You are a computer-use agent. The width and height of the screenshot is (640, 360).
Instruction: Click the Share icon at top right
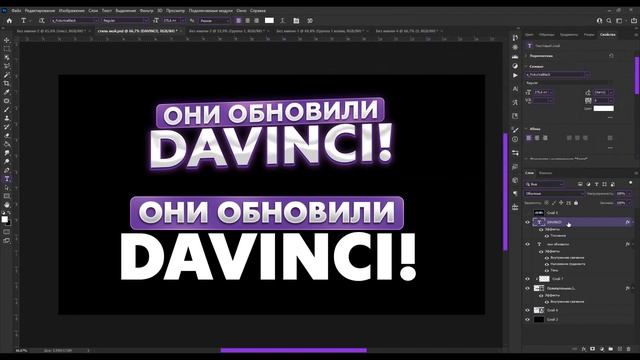(634, 20)
